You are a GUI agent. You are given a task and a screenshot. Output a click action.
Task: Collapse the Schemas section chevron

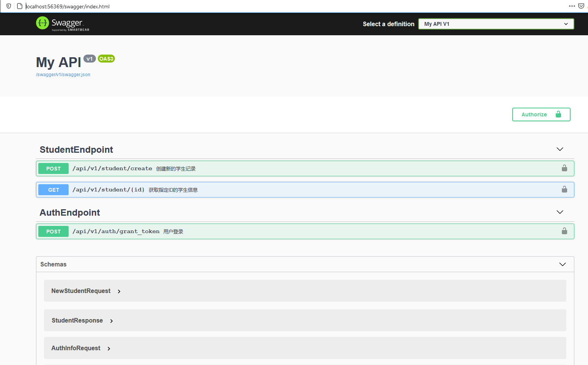tap(563, 264)
